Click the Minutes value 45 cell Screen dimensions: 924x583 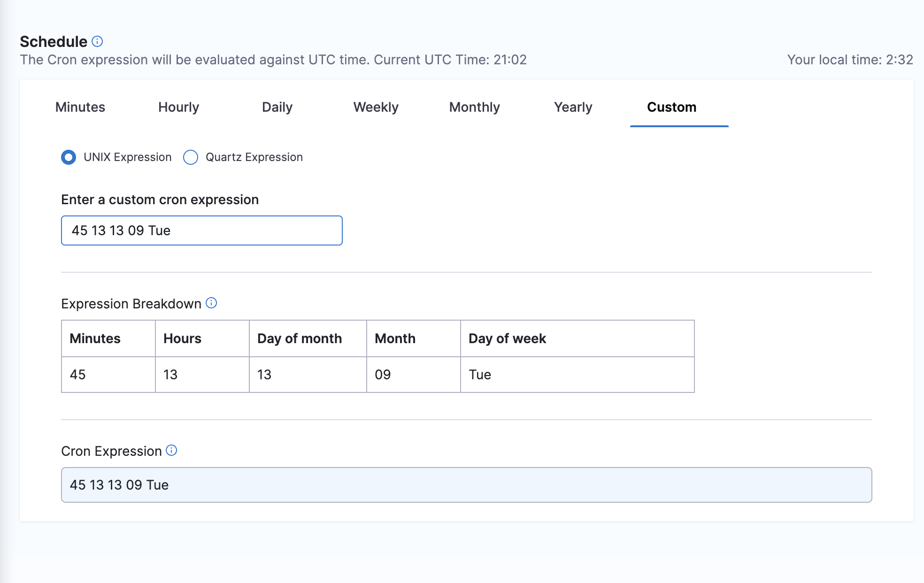pos(108,375)
